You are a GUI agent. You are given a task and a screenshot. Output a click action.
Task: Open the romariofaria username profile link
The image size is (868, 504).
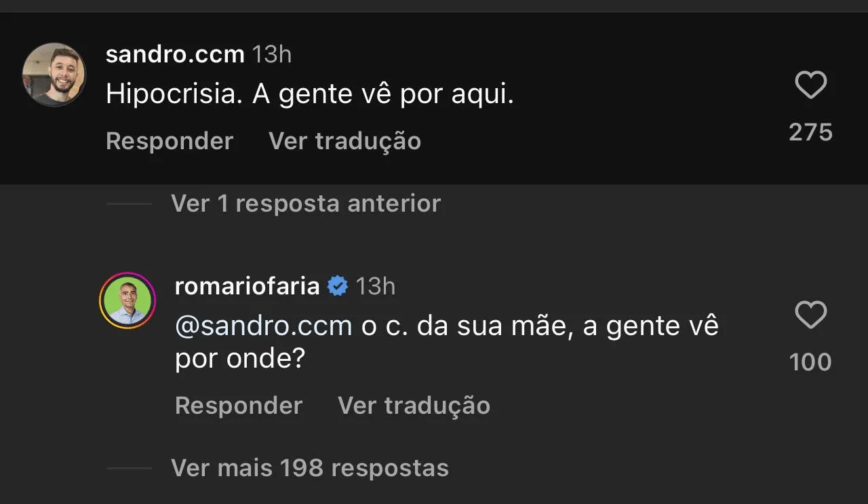click(x=247, y=286)
